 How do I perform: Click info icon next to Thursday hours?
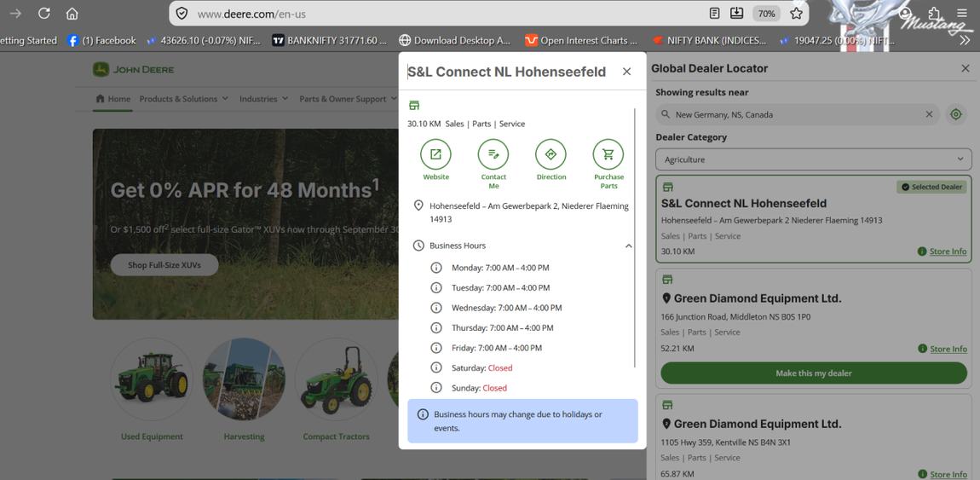436,328
